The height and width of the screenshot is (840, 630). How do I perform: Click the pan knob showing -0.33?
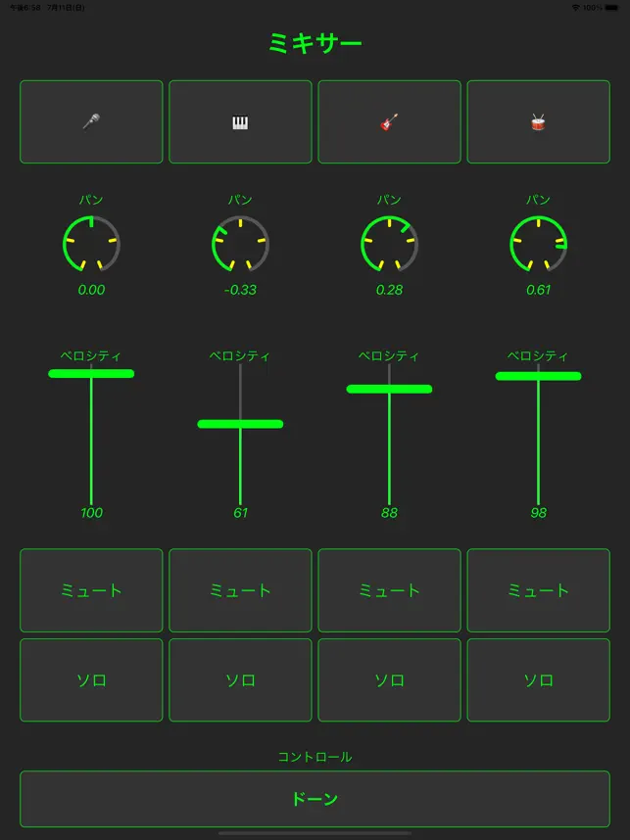(240, 245)
